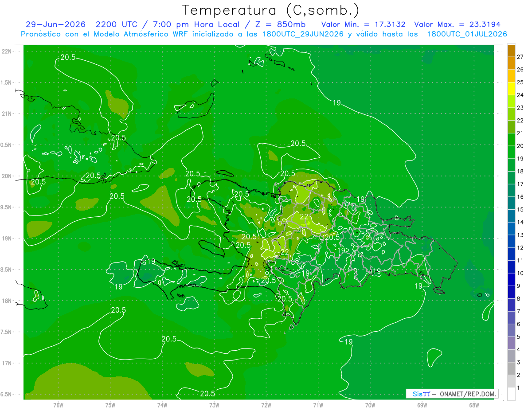Image resolution: width=532 pixels, height=411 pixels.
Task: Click the dark orange swatch above colorbar label 27
Action: click(x=511, y=51)
